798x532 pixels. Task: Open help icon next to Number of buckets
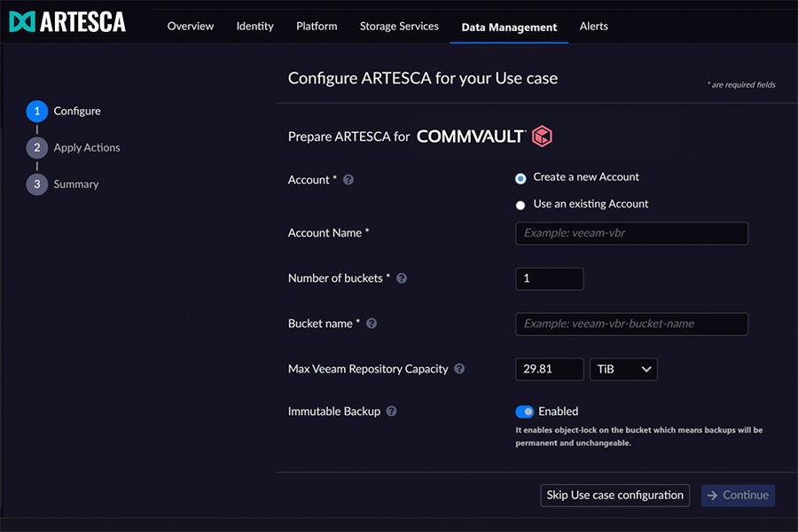(402, 278)
